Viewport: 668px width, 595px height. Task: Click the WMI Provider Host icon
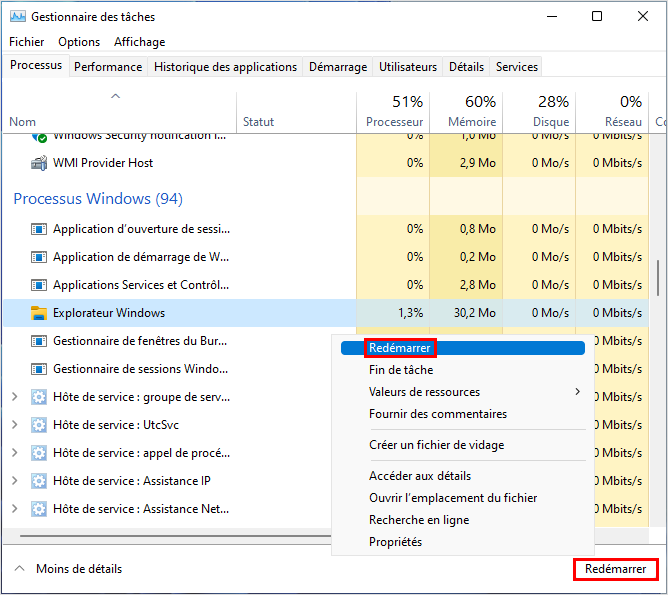coord(39,163)
